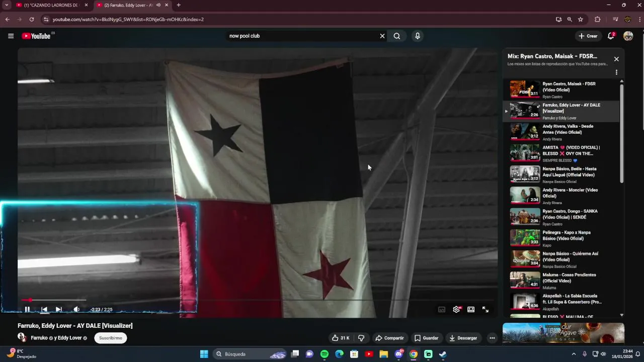Bookmark this page with the star
Viewport: 644px width, 362px height.
click(581, 19)
